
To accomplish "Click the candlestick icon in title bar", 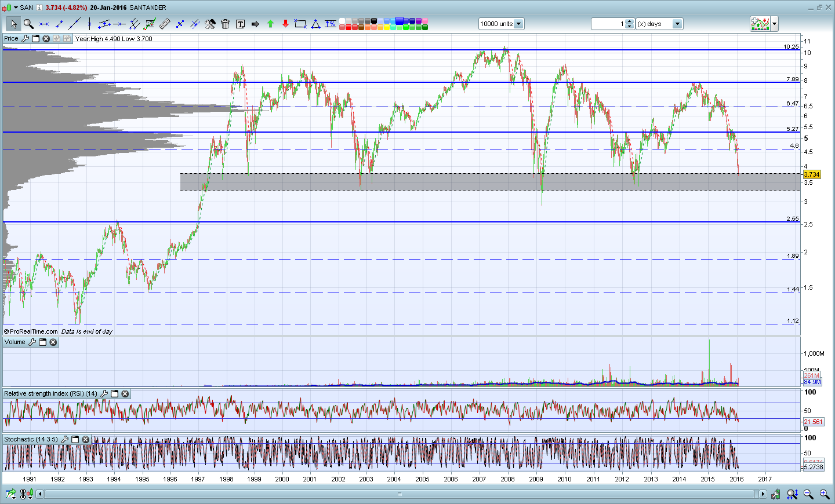I will click(x=7, y=8).
